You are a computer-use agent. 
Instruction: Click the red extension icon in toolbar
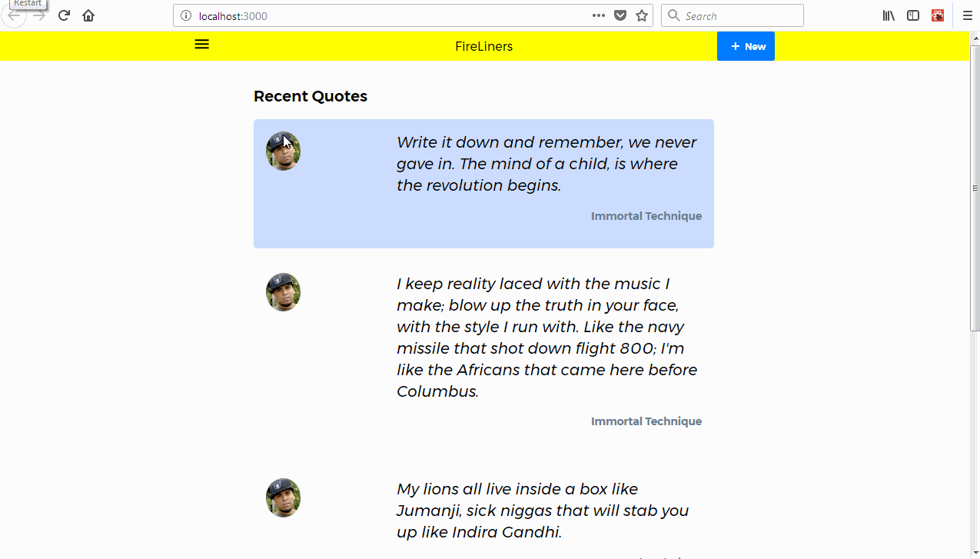coord(938,15)
